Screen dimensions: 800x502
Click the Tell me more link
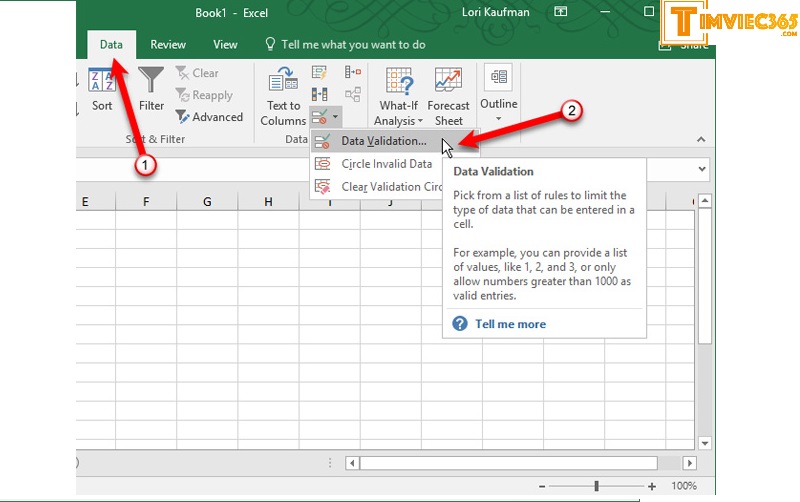click(x=510, y=324)
